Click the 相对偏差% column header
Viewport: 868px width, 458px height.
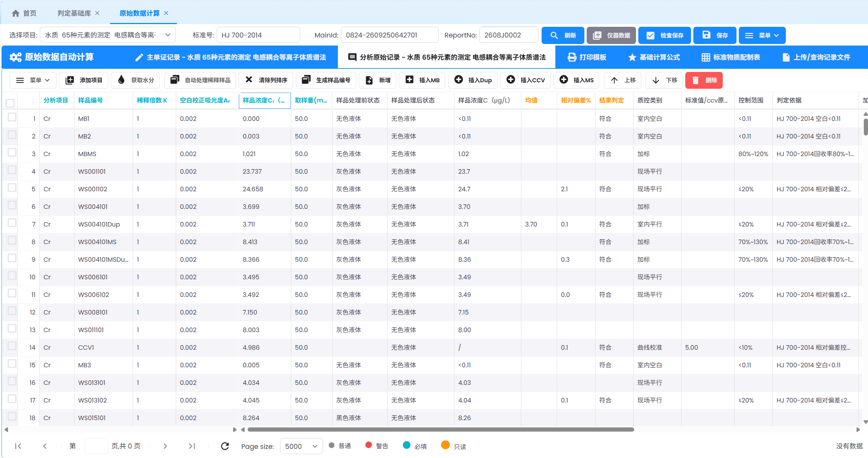576,100
